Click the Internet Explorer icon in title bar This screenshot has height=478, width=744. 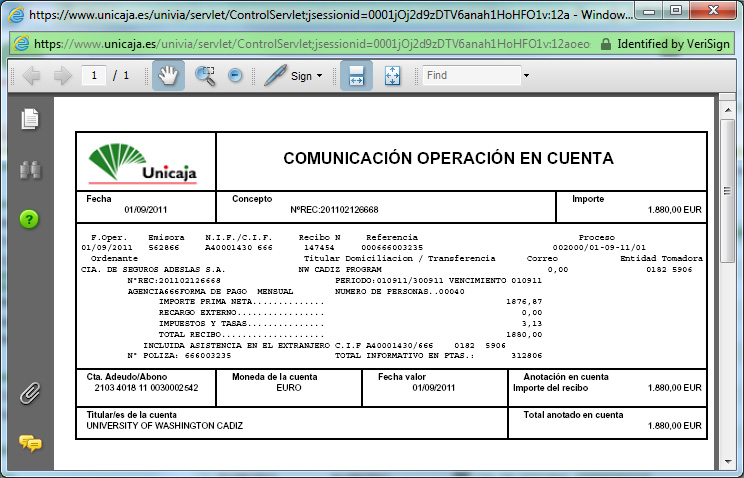17,15
